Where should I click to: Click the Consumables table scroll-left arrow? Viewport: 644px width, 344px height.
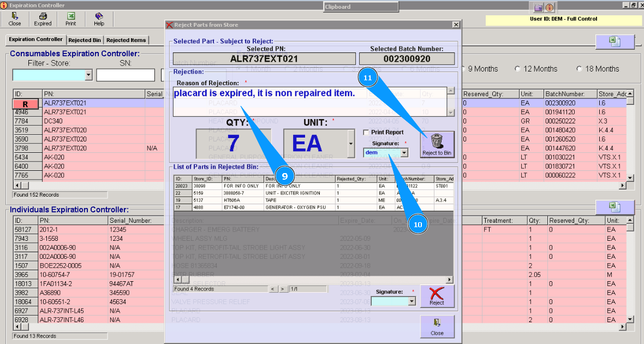pos(17,185)
